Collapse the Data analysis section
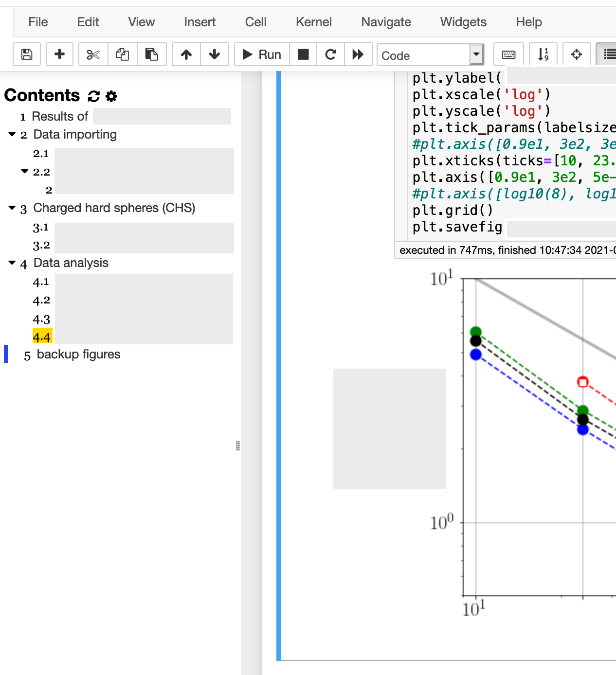 pos(12,263)
